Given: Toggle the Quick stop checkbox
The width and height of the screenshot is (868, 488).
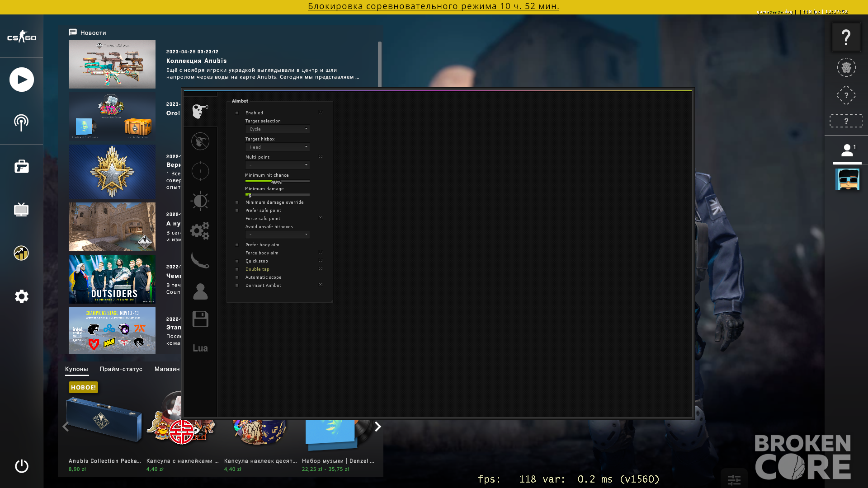Looking at the screenshot, I should [237, 261].
